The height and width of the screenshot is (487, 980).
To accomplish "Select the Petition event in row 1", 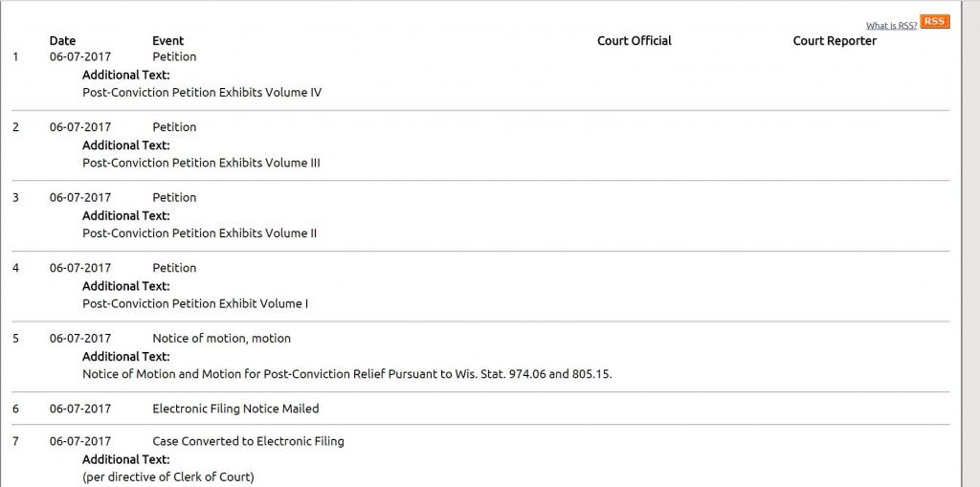I will pos(174,56).
